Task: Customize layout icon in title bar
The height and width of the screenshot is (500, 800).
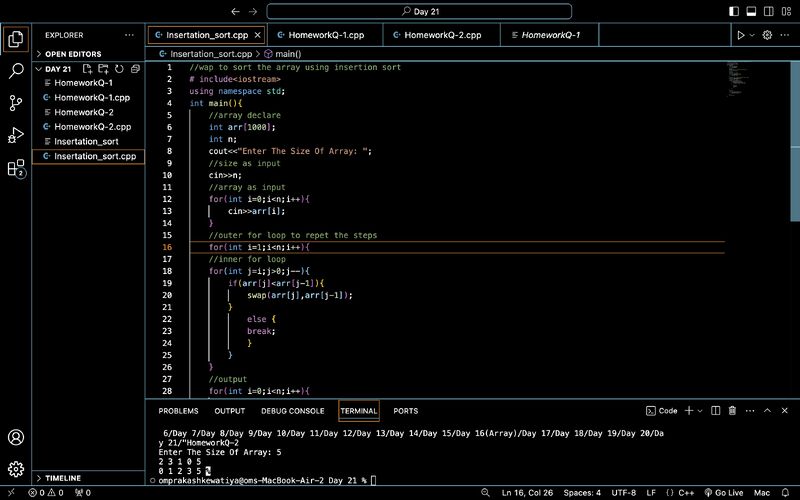Action: tap(786, 11)
